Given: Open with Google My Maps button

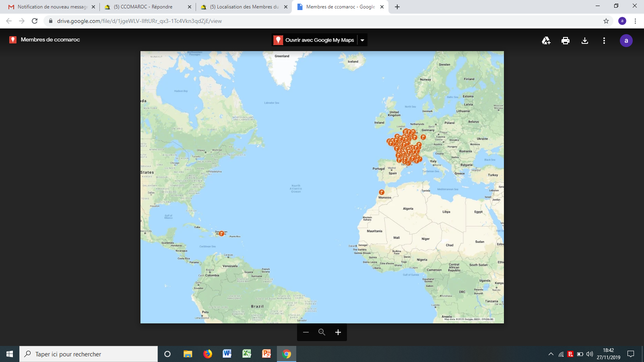Looking at the screenshot, I should (x=314, y=40).
